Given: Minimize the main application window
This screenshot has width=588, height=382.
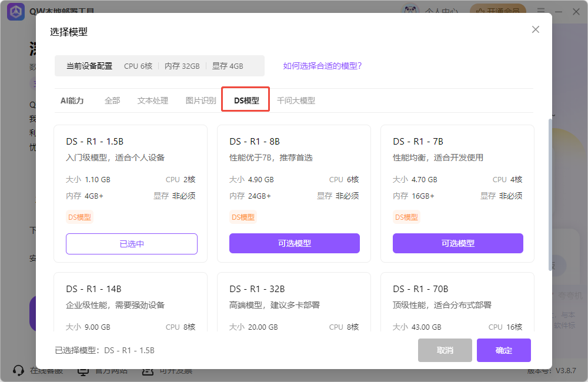Looking at the screenshot, I should pos(559,12).
